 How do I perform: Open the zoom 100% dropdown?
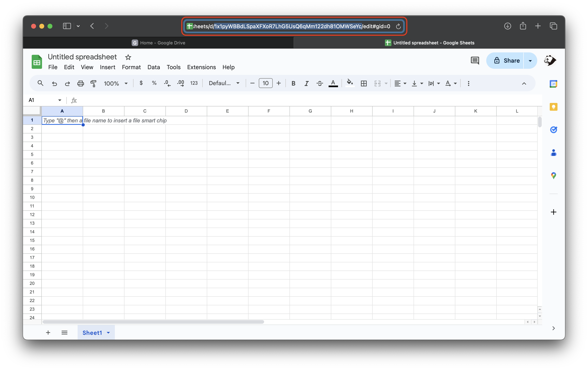coord(116,83)
